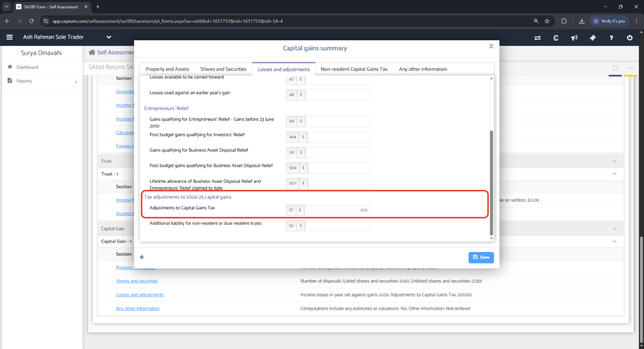
Task: Select the Losses and adjustments tab
Action: point(284,69)
